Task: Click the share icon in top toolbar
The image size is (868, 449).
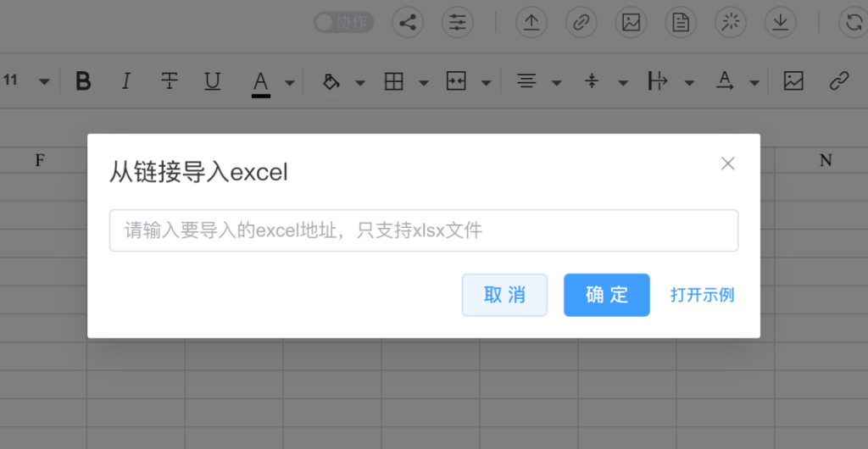Action: [408, 23]
